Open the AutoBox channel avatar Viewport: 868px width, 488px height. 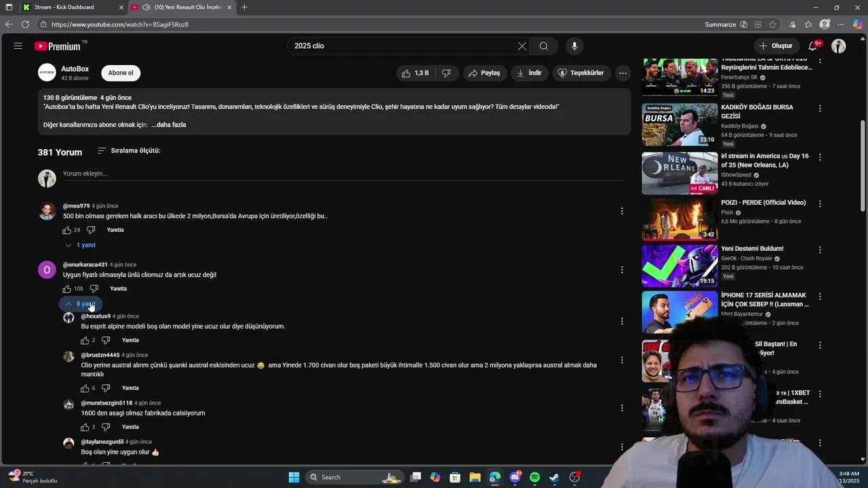click(x=47, y=73)
